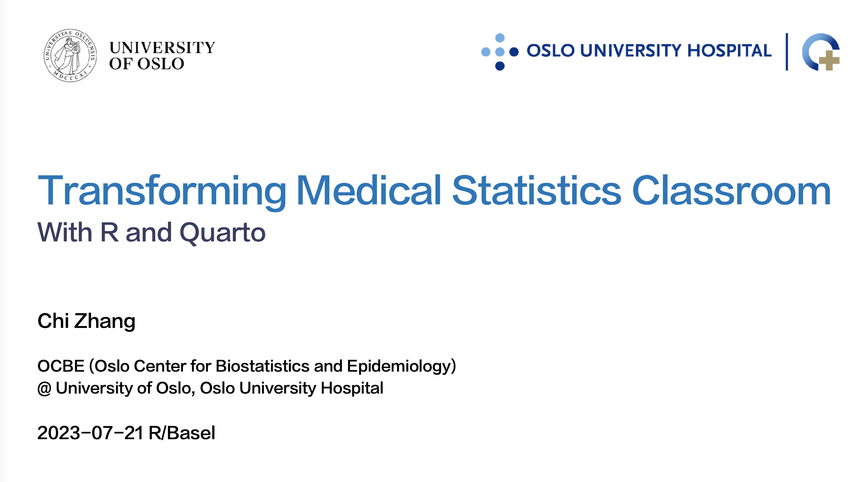Image resolution: width=868 pixels, height=482 pixels.
Task: Click the "OSLO UNIVERSITY HOSPITAL" header text
Action: pyautogui.click(x=649, y=51)
